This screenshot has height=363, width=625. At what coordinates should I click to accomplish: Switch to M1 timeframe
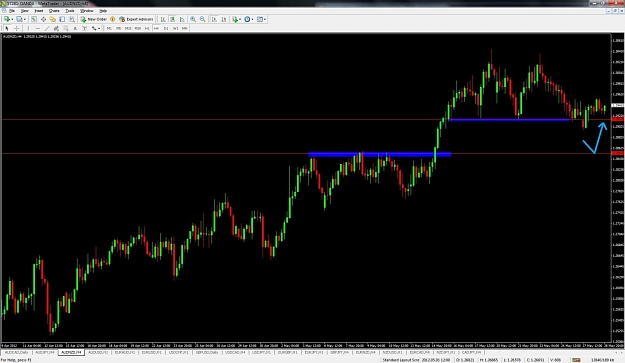[x=109, y=28]
